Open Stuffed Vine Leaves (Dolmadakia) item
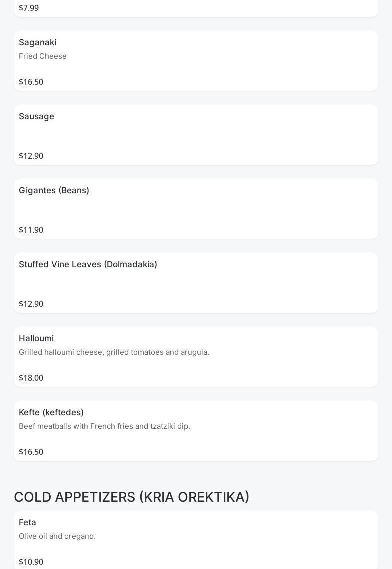392x569 pixels. [88, 264]
